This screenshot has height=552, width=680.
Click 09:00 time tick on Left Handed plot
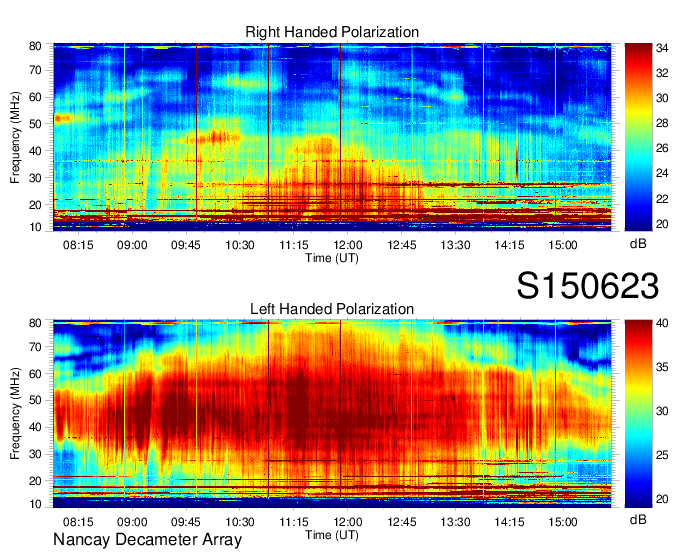tap(132, 522)
